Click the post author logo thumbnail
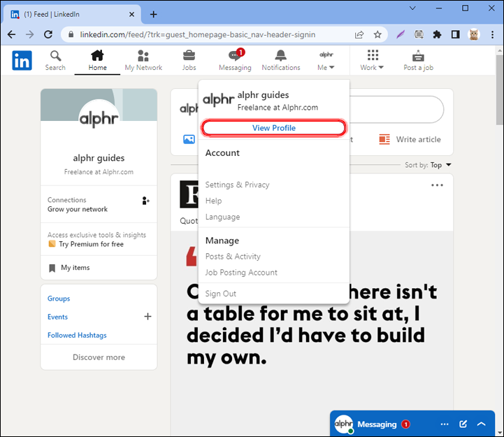The width and height of the screenshot is (504, 437). pyautogui.click(x=189, y=194)
